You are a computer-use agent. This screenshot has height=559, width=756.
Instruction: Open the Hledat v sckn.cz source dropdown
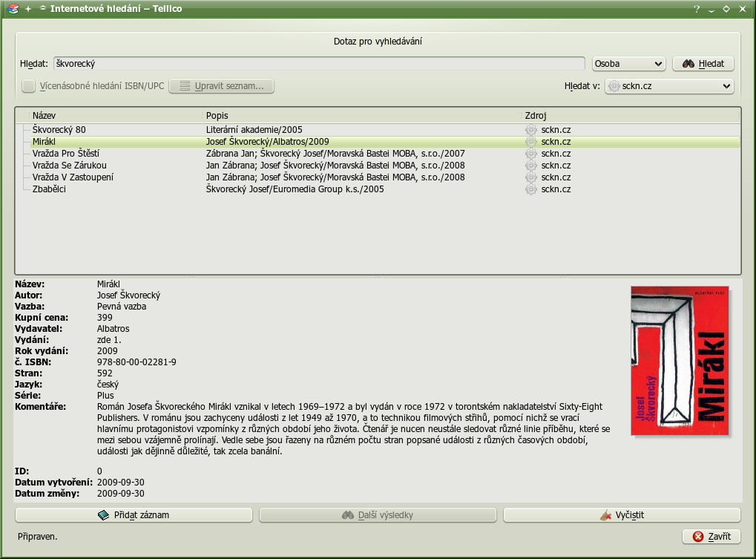pyautogui.click(x=669, y=86)
